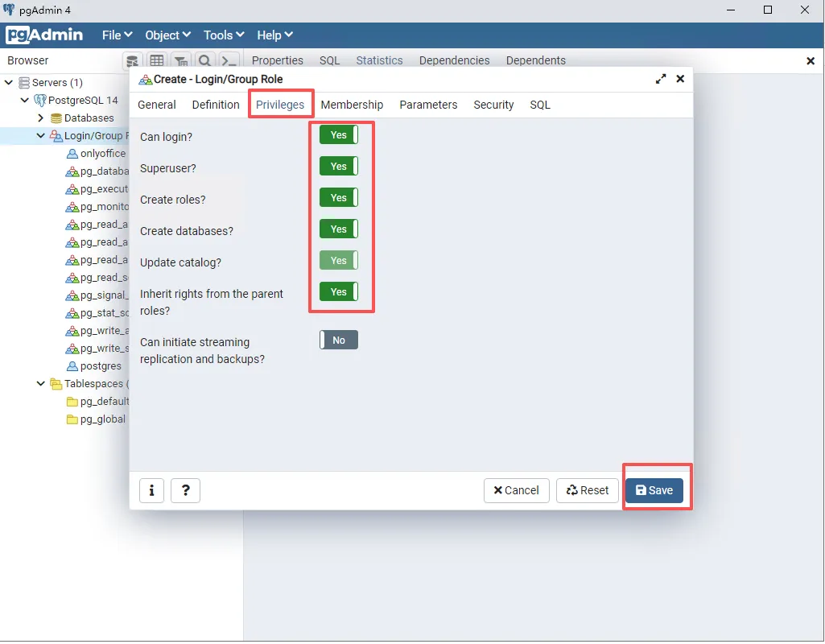Toggle the 'Create databases?' switch

[339, 229]
